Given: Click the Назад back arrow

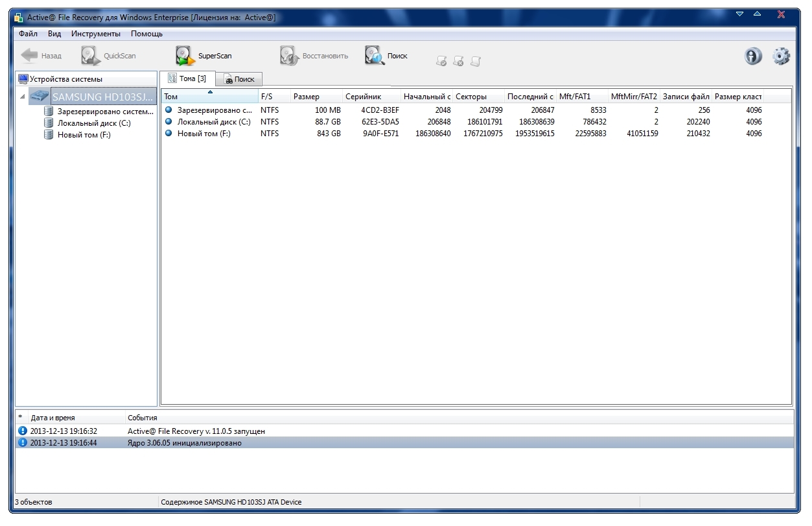Looking at the screenshot, I should click(30, 56).
